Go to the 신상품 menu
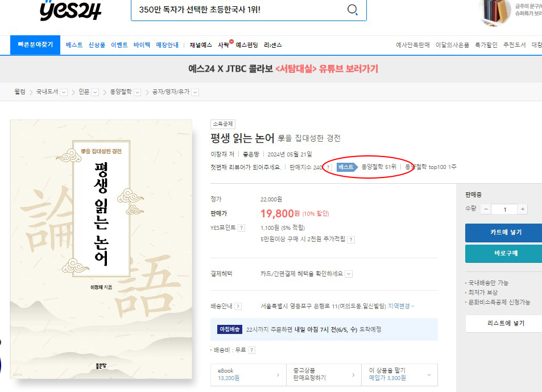This screenshot has width=542, height=392. pos(97,45)
